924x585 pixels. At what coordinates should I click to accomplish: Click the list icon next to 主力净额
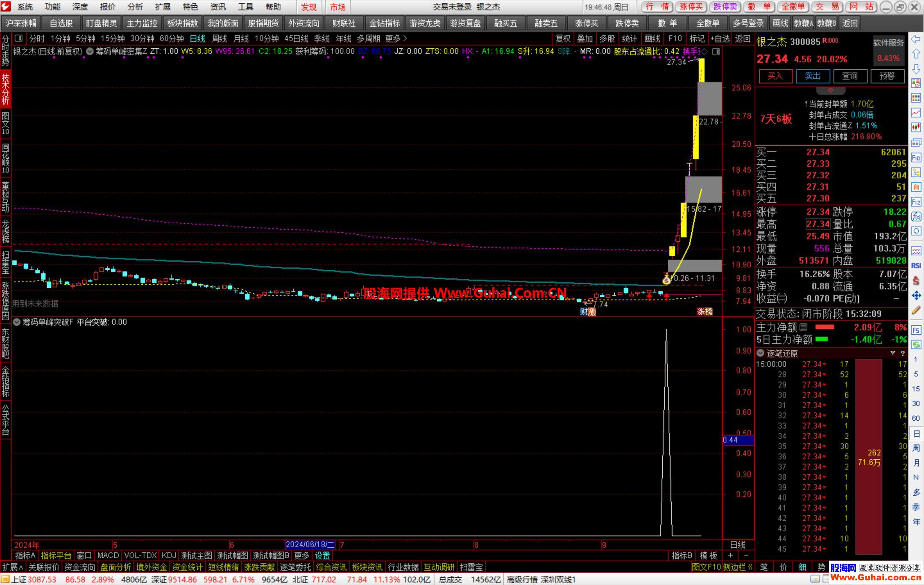(x=803, y=327)
